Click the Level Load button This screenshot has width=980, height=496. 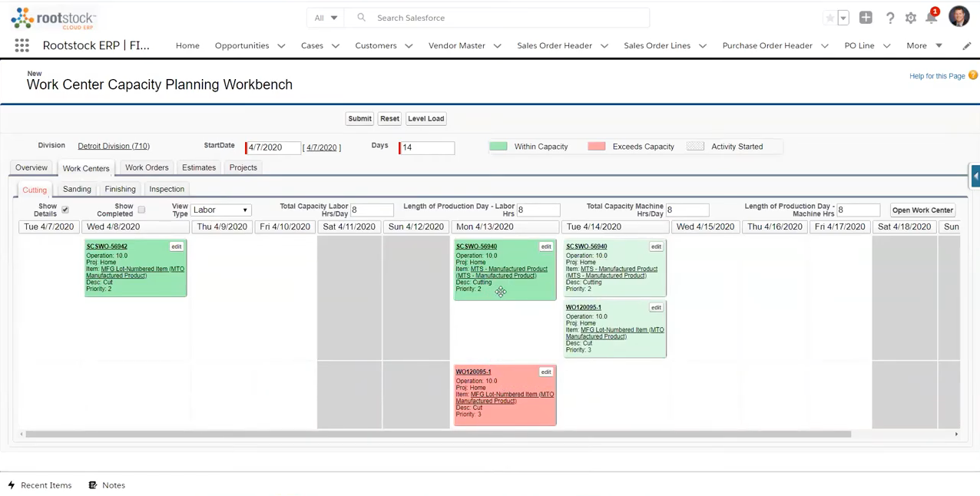point(425,118)
